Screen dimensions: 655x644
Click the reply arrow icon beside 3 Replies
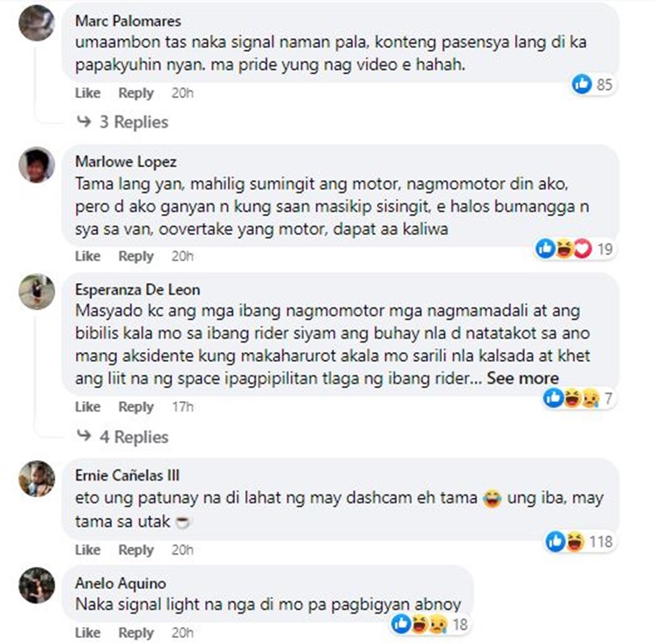[x=84, y=121]
